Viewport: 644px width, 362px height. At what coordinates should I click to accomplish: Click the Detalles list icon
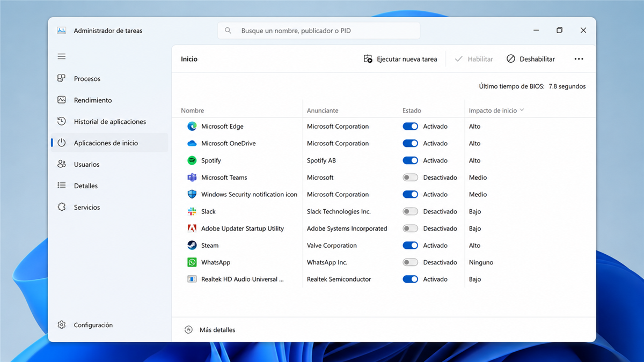(62, 186)
